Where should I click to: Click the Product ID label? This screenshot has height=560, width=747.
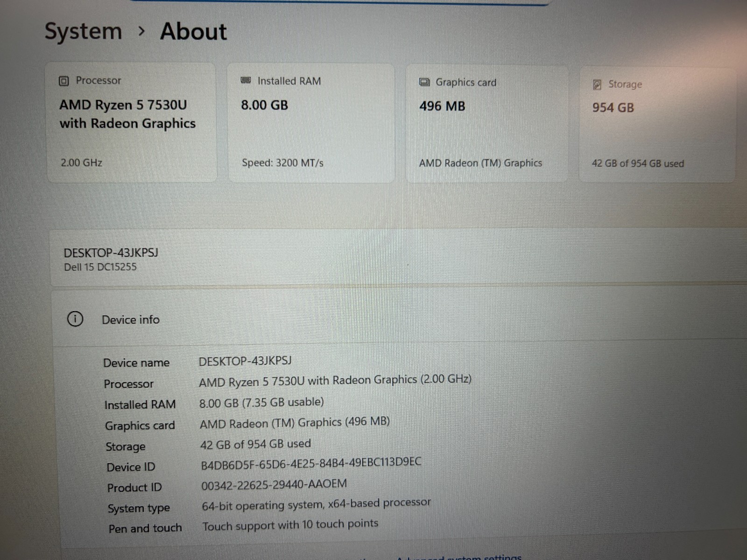coord(134,488)
